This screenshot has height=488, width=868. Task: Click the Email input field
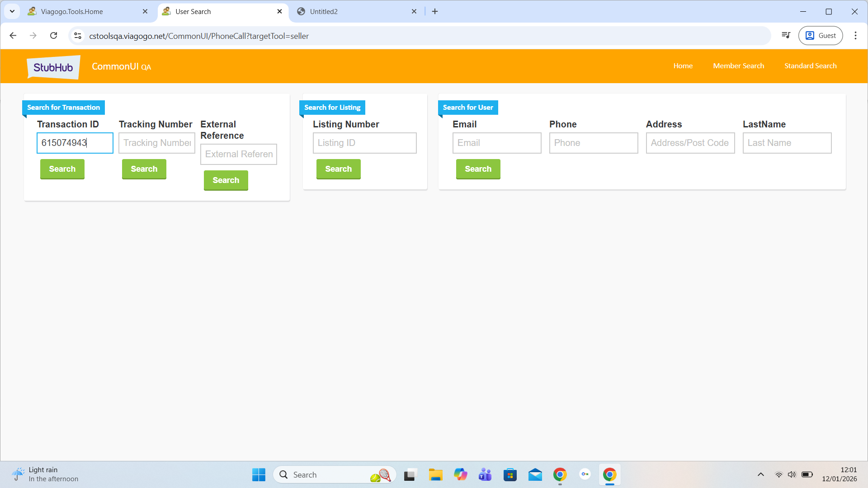point(496,143)
